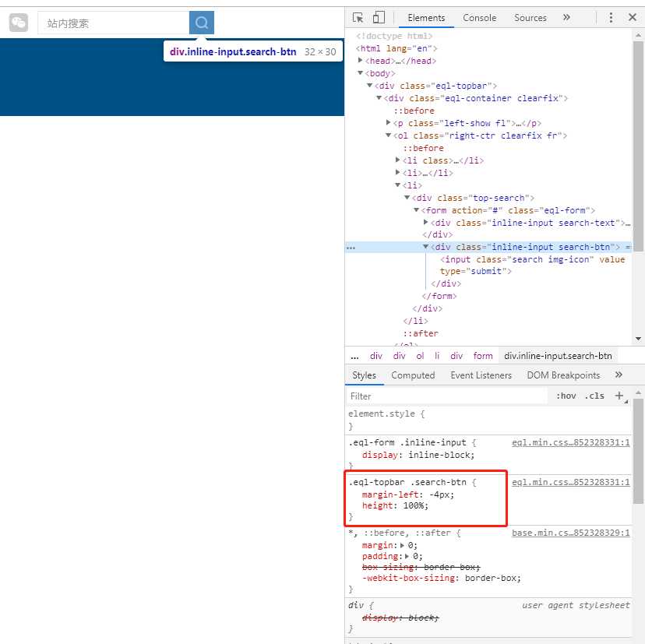Click the form breadcrumb item
The height and width of the screenshot is (644, 645).
click(x=482, y=356)
